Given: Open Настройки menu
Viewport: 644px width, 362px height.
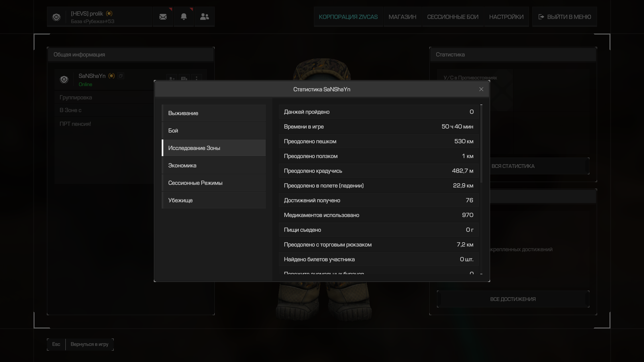Looking at the screenshot, I should [x=506, y=17].
